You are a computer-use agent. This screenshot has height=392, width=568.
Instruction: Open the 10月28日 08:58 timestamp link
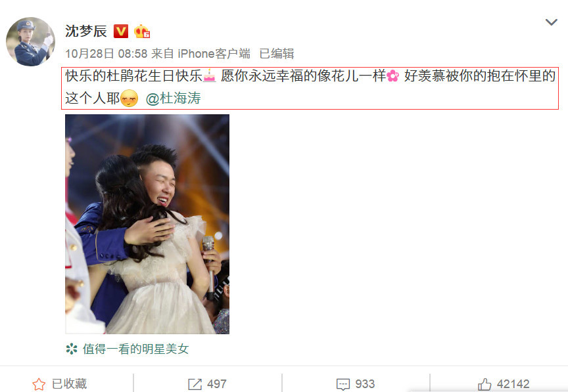click(x=106, y=54)
